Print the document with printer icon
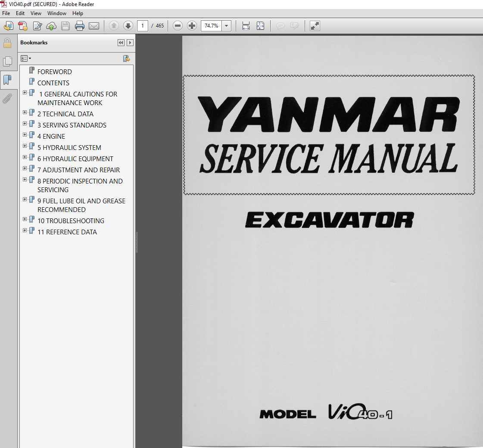Viewport: 483px width, 448px height. (x=79, y=26)
